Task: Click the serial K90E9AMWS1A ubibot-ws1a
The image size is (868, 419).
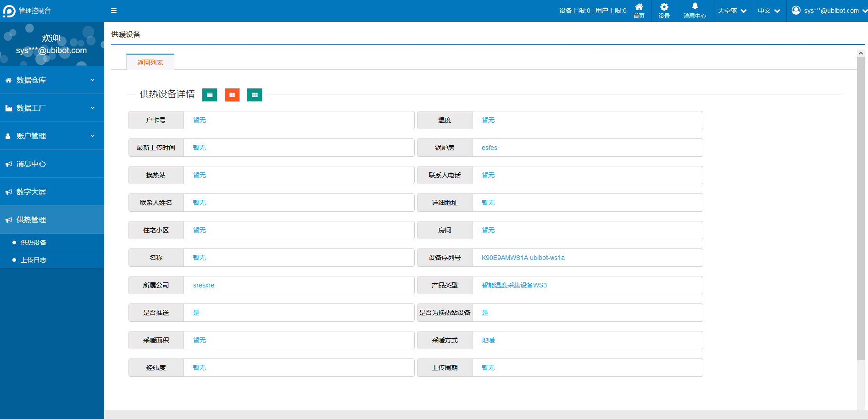Action: 523,258
